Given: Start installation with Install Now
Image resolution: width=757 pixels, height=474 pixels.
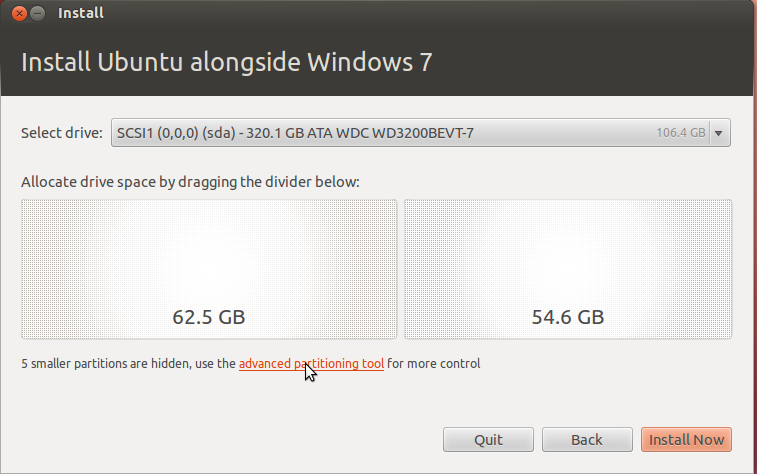Looking at the screenshot, I should 686,440.
